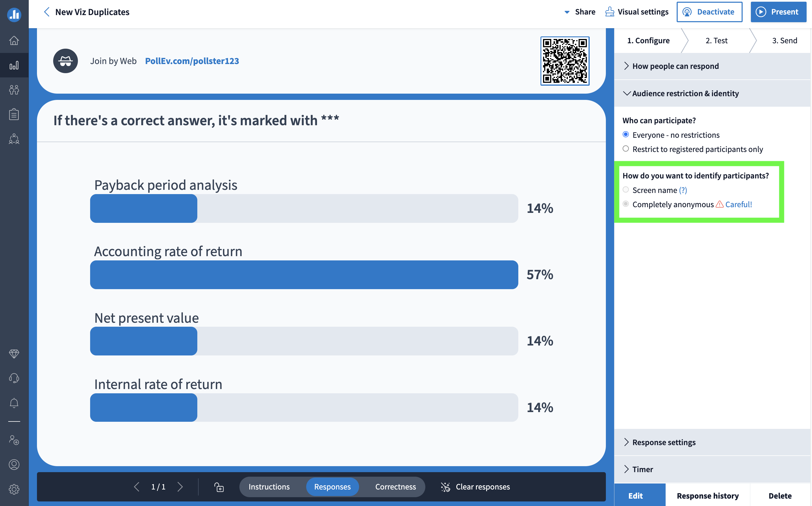Click the Present button
This screenshot has width=812, height=506.
point(778,12)
